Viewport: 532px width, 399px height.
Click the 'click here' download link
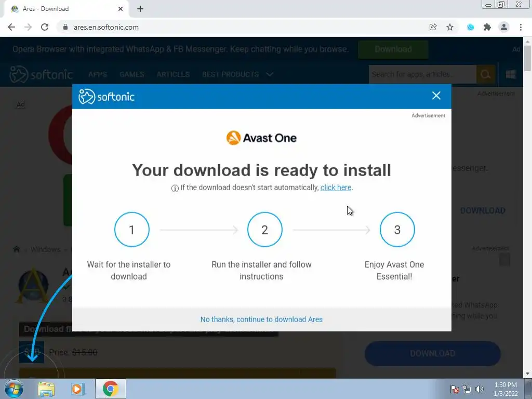[336, 188]
